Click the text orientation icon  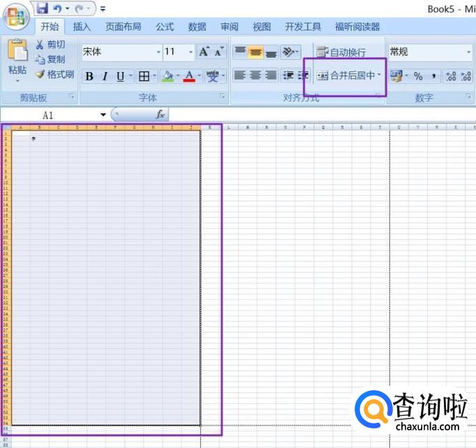click(x=288, y=52)
